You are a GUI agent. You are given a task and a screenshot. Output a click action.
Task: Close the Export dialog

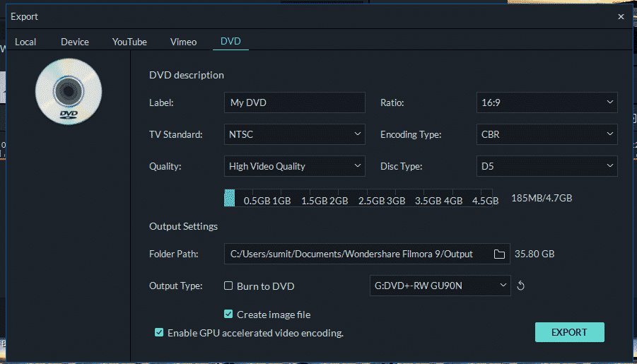(621, 17)
